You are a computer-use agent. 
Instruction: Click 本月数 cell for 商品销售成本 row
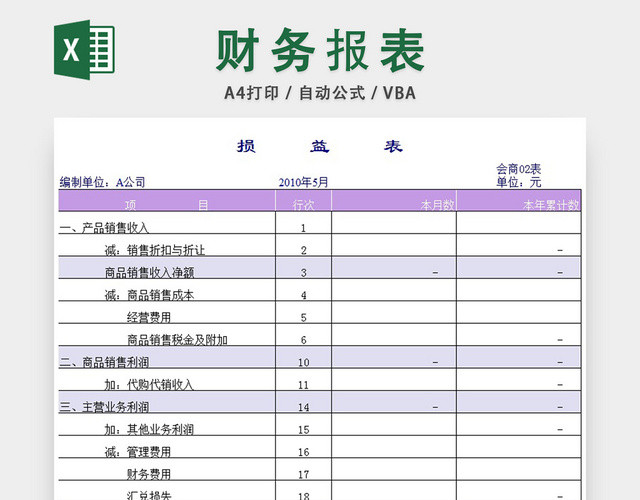point(394,290)
